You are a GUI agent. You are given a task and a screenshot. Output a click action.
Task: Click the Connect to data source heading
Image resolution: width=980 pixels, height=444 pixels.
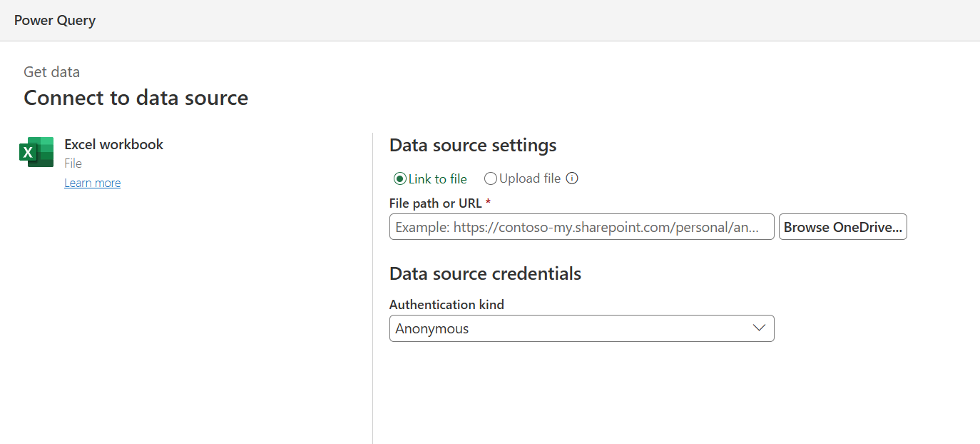135,98
